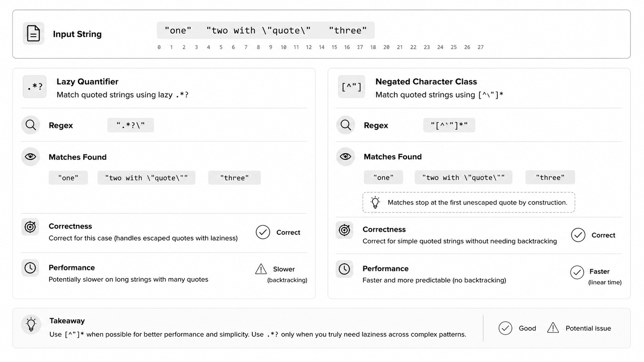Click the Performance clock icon in Negated Character Class panel
The height and width of the screenshot is (362, 644).
click(x=344, y=269)
